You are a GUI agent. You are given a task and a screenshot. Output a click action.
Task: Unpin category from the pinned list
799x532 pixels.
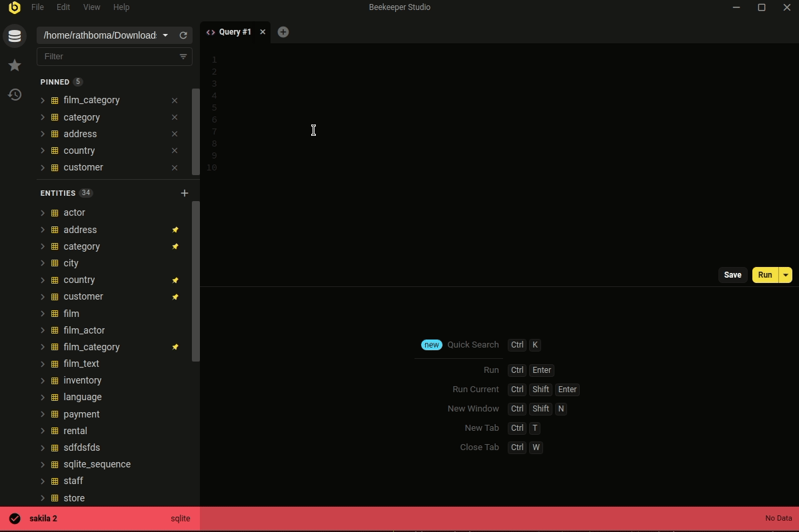(175, 117)
